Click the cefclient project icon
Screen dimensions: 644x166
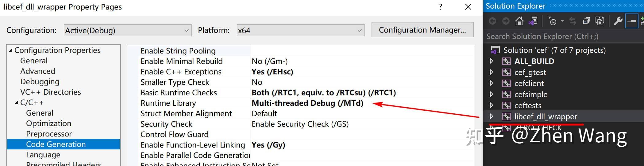pos(506,83)
